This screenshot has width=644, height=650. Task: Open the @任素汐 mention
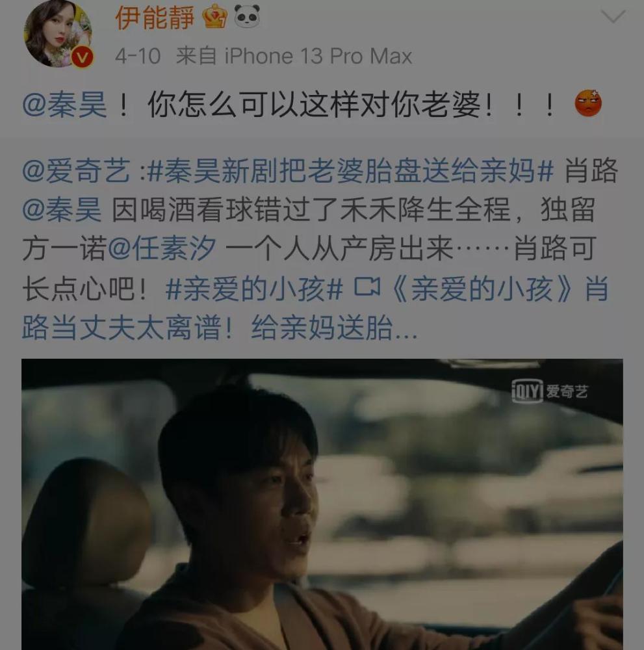pyautogui.click(x=162, y=249)
